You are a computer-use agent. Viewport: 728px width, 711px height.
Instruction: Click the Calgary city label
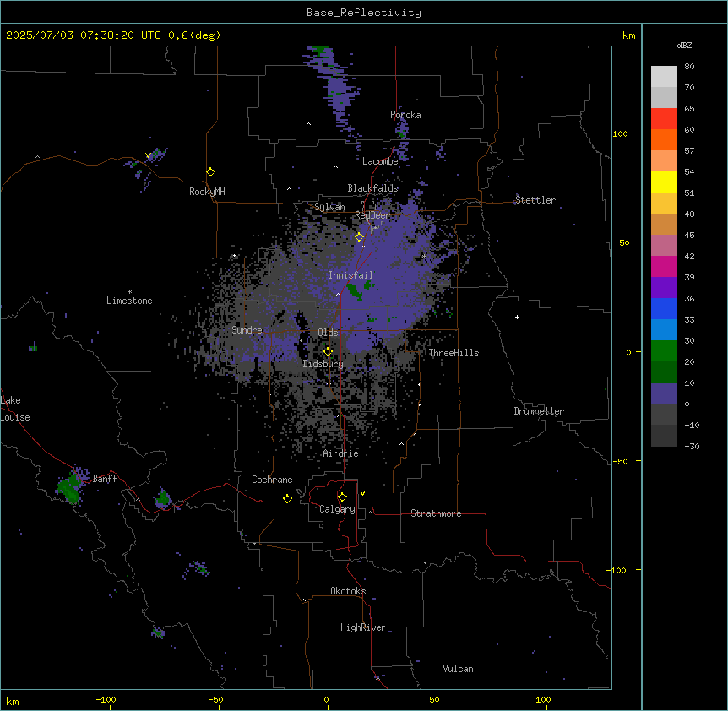point(337,509)
